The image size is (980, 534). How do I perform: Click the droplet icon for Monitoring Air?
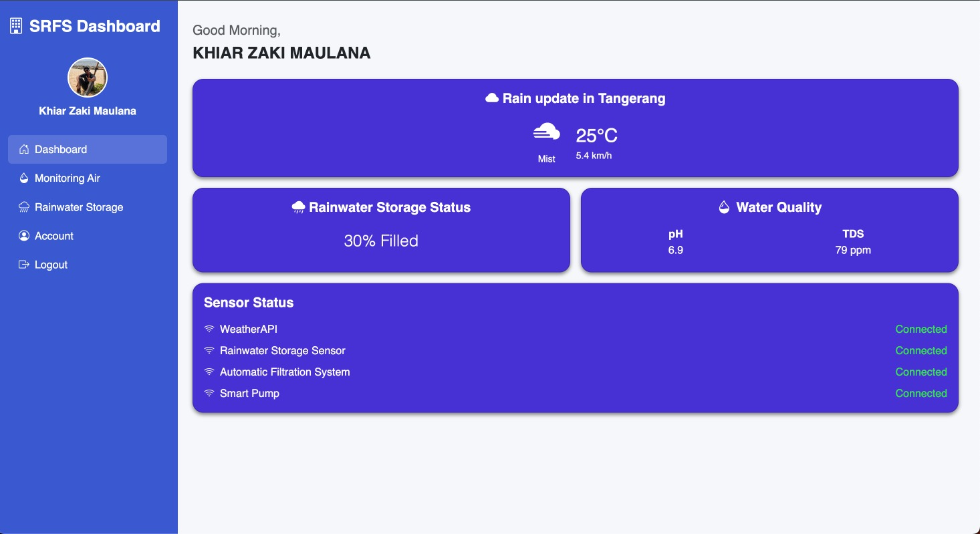tap(24, 178)
